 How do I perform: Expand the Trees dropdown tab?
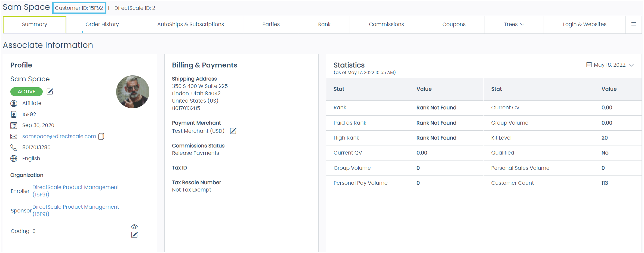point(514,24)
